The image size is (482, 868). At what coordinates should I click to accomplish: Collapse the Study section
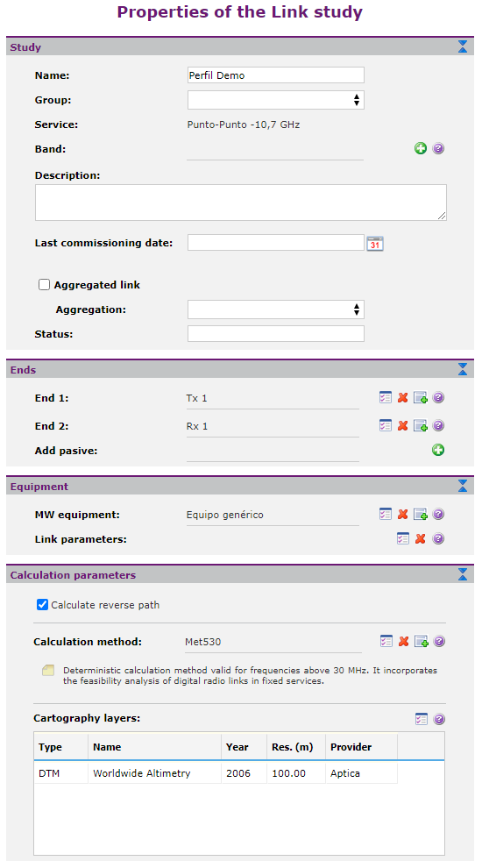tap(463, 47)
